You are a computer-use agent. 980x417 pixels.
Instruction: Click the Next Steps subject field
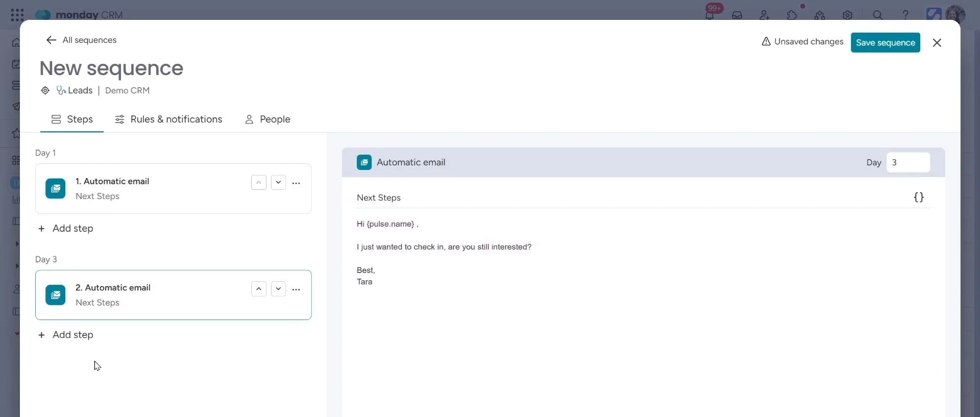(633, 198)
